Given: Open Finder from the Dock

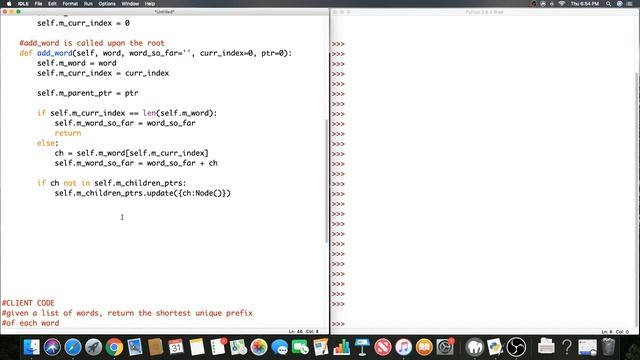Looking at the screenshot, I should pos(32,347).
